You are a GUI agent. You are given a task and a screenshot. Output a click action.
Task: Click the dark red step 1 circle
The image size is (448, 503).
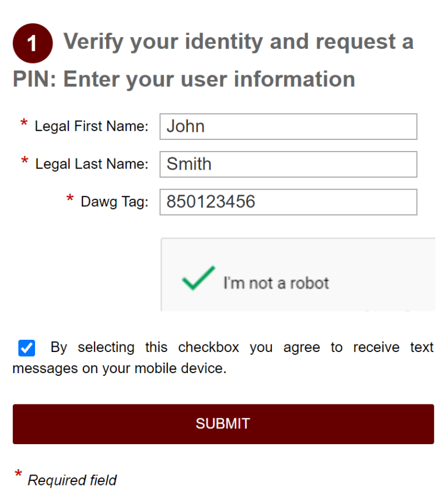(x=32, y=43)
